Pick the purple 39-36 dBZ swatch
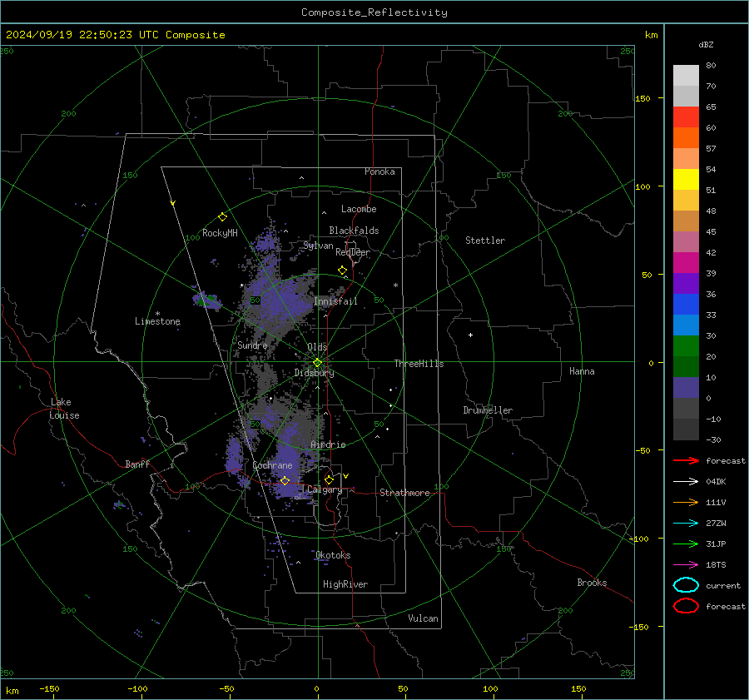This screenshot has height=700, width=749. [686, 283]
